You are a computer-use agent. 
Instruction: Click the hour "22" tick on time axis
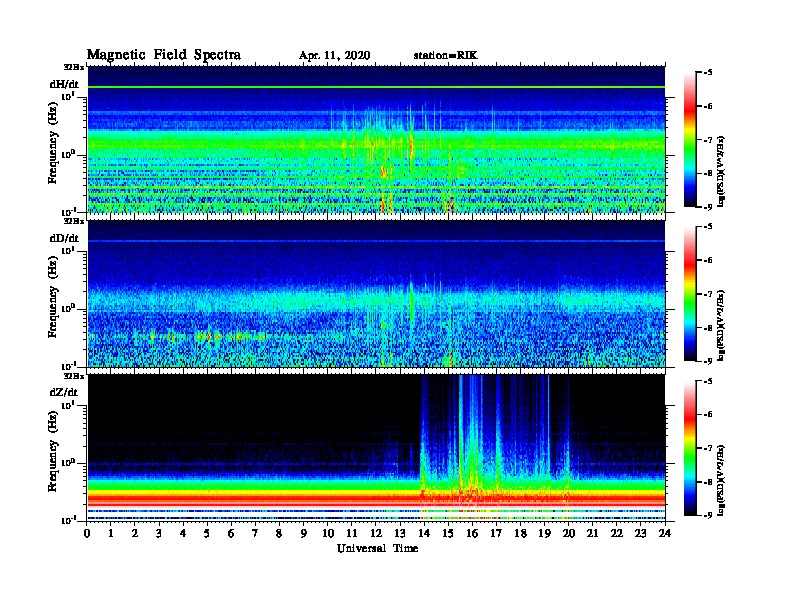pos(617,533)
